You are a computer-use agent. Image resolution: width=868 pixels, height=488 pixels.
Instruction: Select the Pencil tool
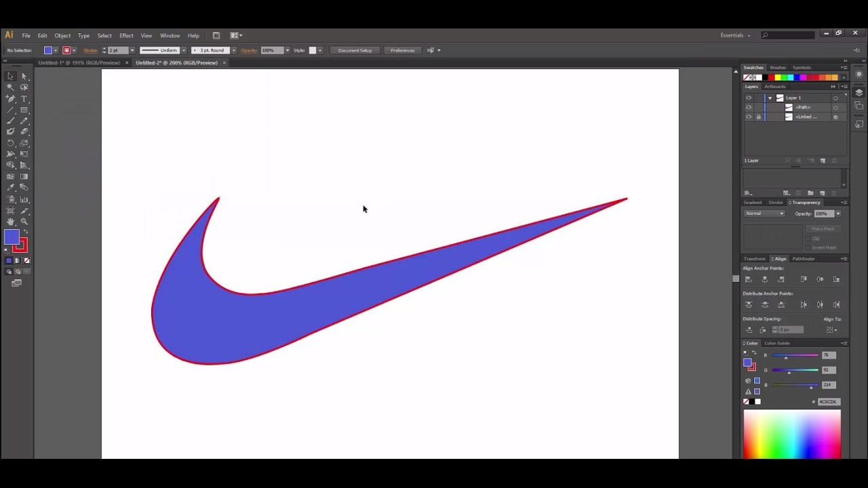(24, 121)
